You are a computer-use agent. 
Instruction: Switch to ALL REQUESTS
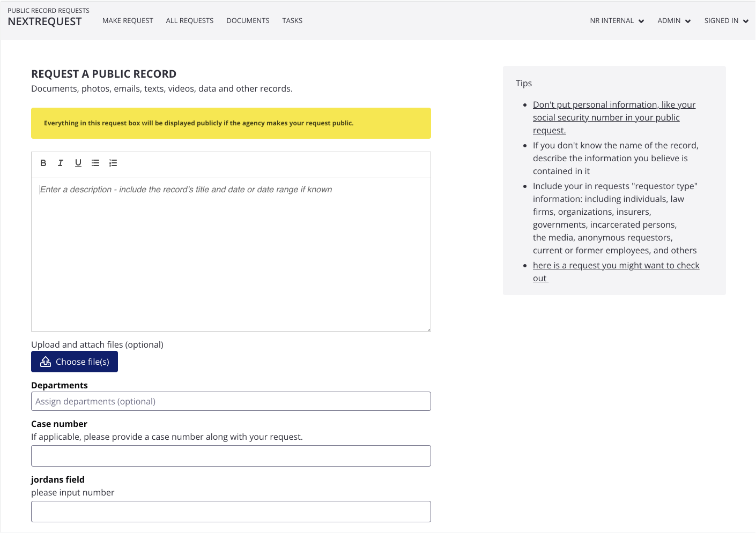[x=189, y=20]
